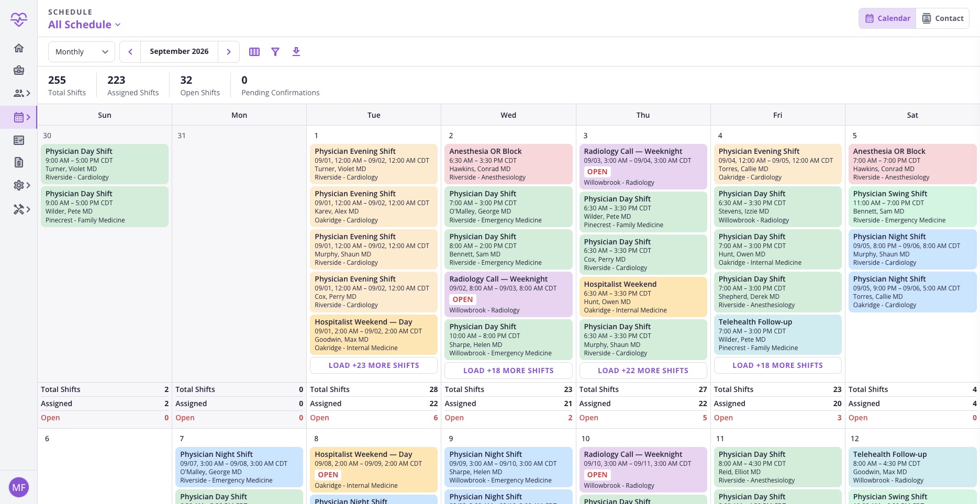Open the MF user avatar
This screenshot has width=980, height=504.
19,487
